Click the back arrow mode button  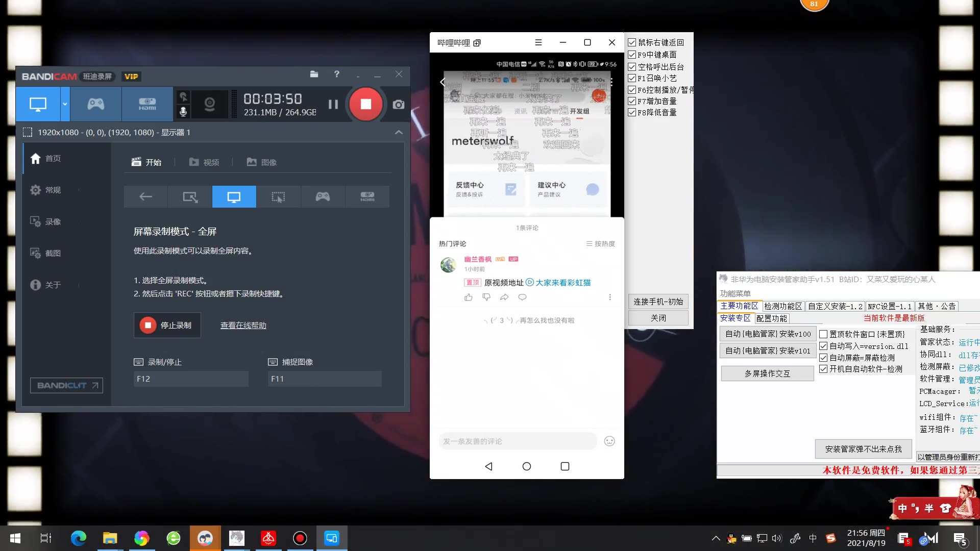[145, 197]
